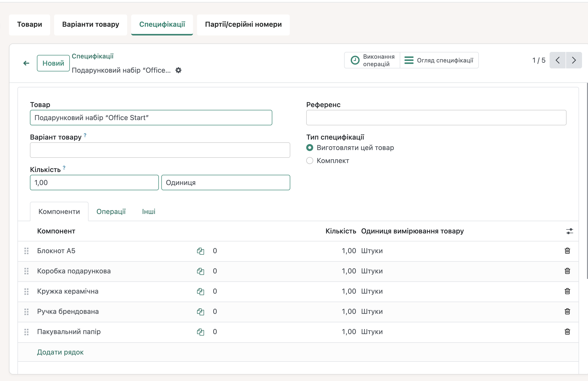The width and height of the screenshot is (588, 381).
Task: Delete the Блокнот А5 row
Action: point(567,251)
